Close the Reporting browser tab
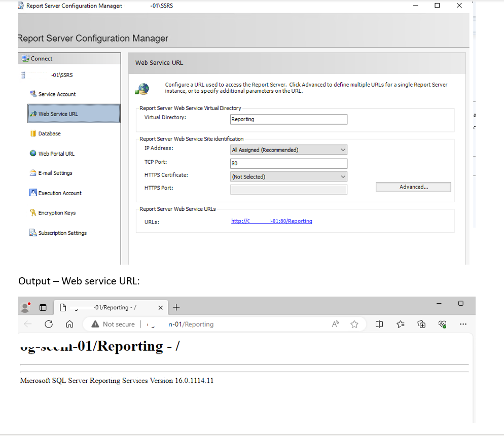 pyautogui.click(x=160, y=308)
